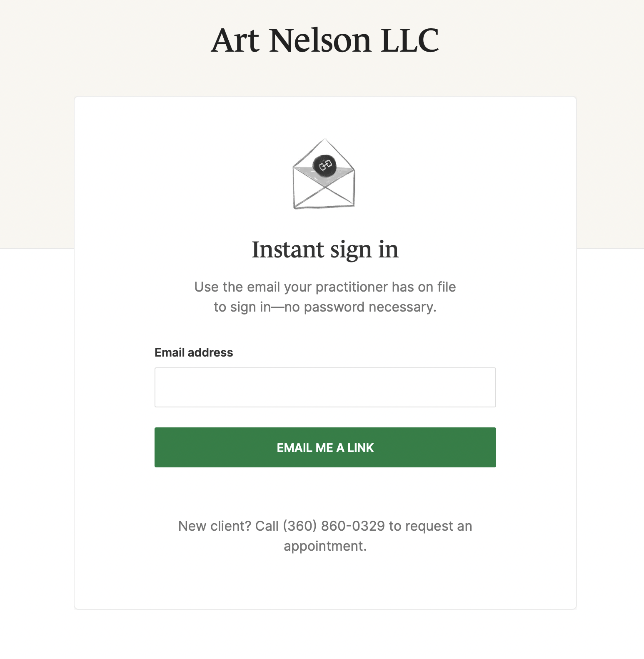Click the word appointment at the bottom

325,546
